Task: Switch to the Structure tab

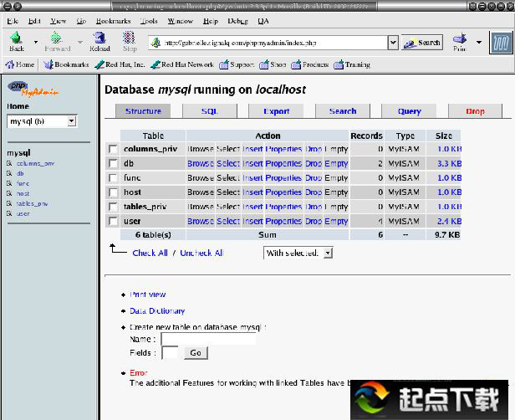Action: coord(143,111)
